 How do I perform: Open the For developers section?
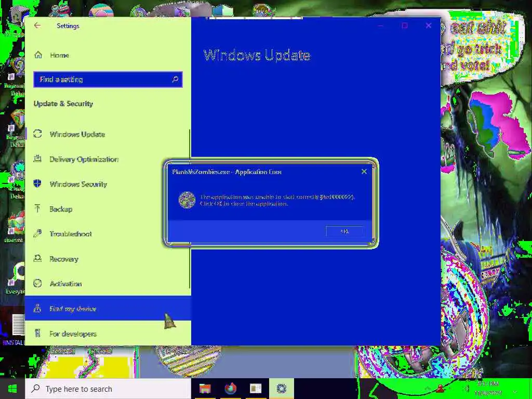click(x=108, y=334)
